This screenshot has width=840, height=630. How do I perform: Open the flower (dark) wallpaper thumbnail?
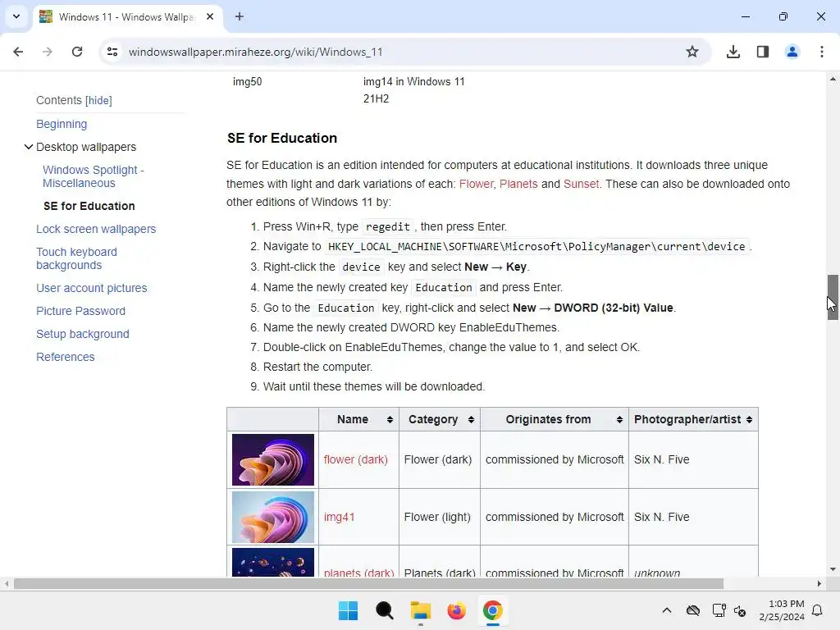pos(272,459)
